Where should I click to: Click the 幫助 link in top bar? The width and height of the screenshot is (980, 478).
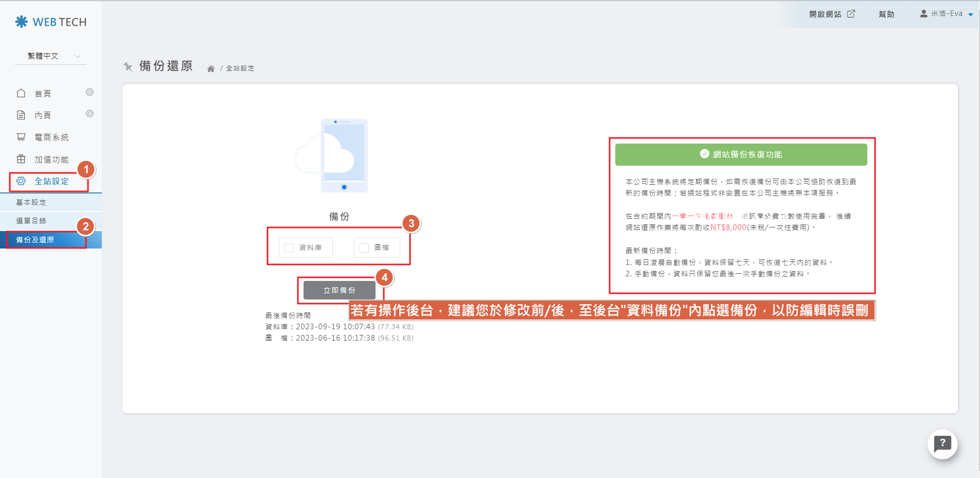[886, 14]
